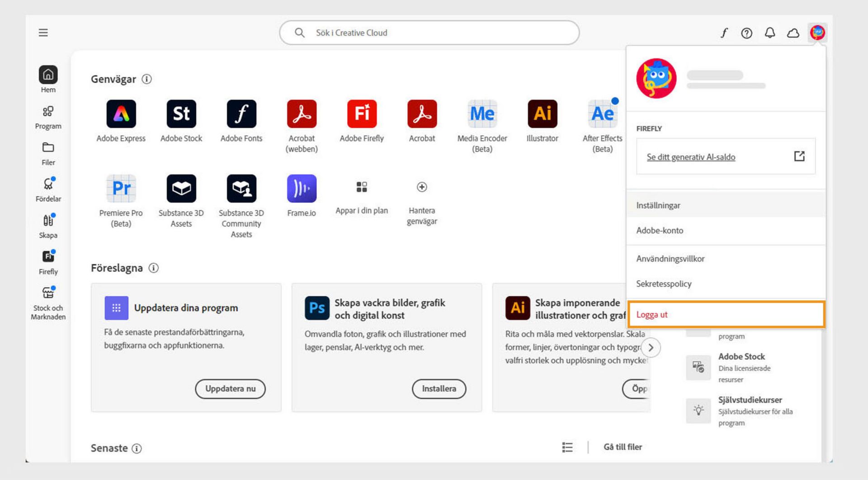
Task: Open After Effects (Beta) shortcut
Action: point(602,114)
